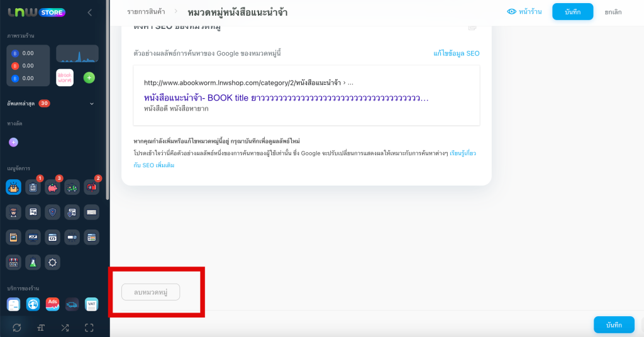
Task: Expand the อัพเดทล่าสุด section
Action: click(x=92, y=103)
